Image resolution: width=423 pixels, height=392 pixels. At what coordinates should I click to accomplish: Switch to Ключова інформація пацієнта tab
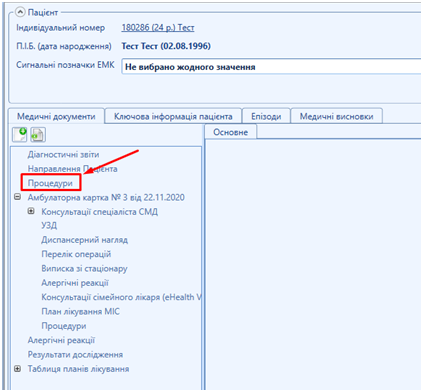[173, 116]
